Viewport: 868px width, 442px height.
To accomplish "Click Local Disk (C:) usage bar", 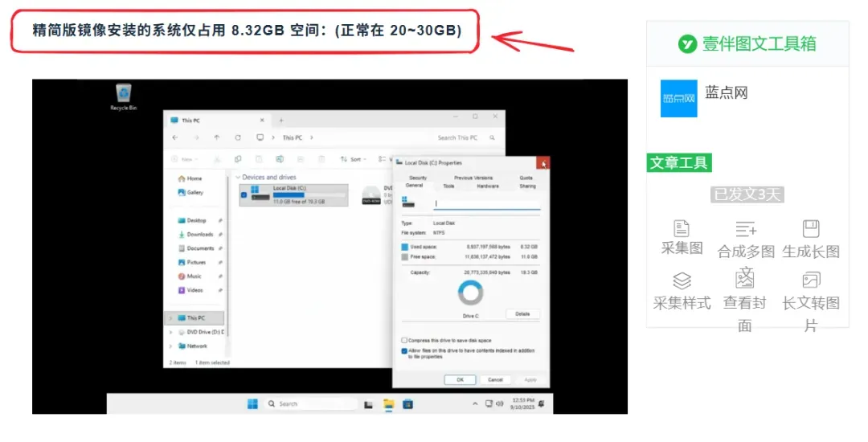I will (x=309, y=194).
